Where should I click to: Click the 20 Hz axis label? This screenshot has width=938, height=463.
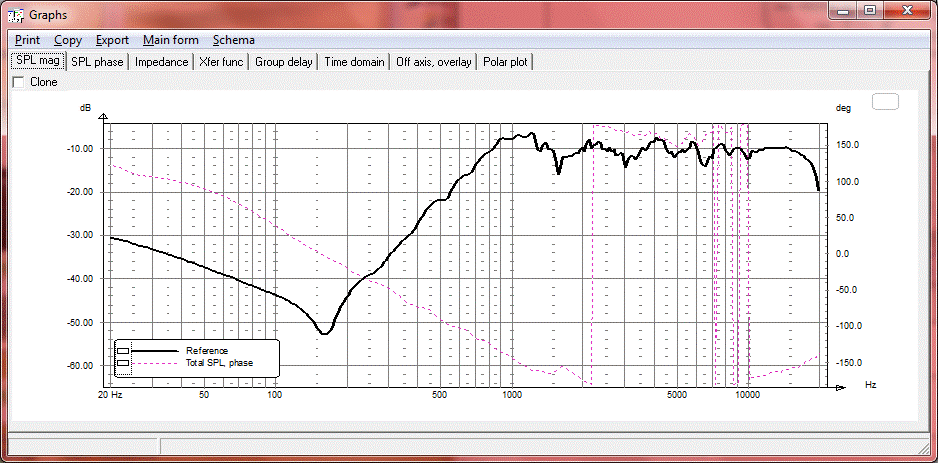tap(109, 395)
